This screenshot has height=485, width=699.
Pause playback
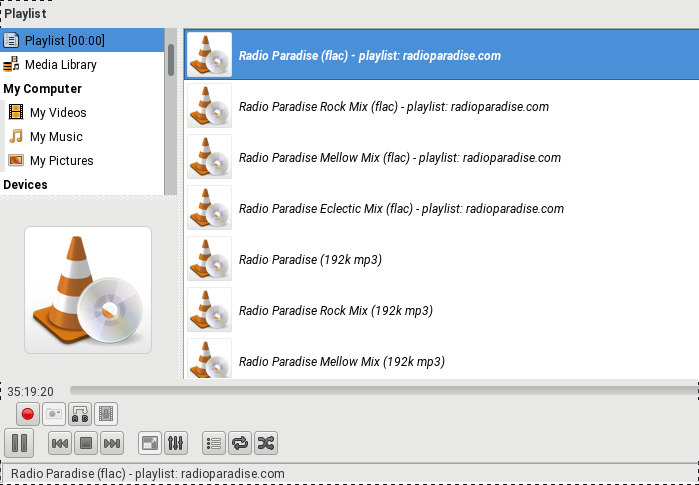[19, 443]
